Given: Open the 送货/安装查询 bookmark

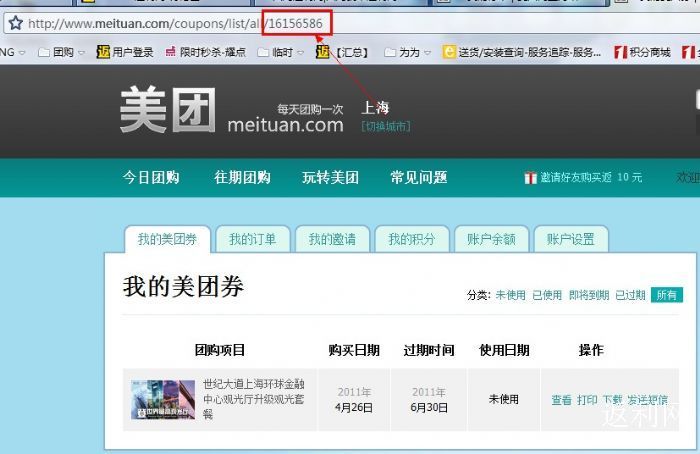Looking at the screenshot, I should point(522,52).
